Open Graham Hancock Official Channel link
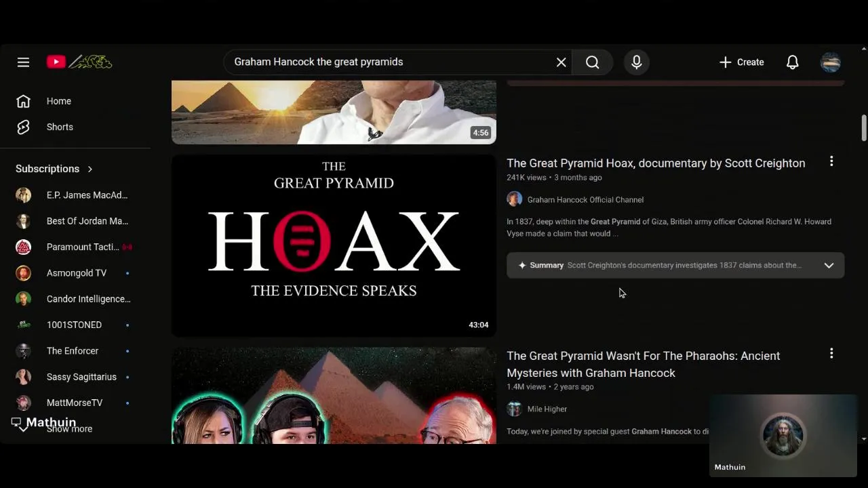Viewport: 868px width, 488px height. (585, 200)
